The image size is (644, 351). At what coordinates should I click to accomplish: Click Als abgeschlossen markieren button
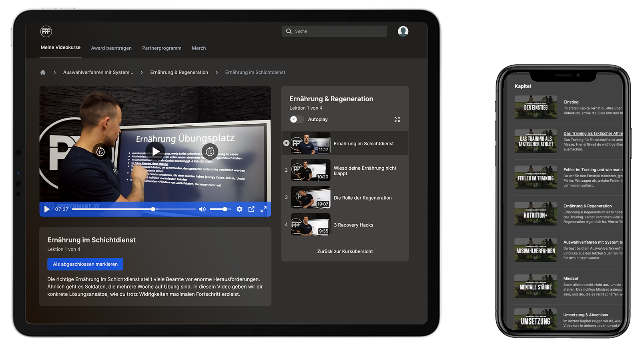(x=85, y=264)
